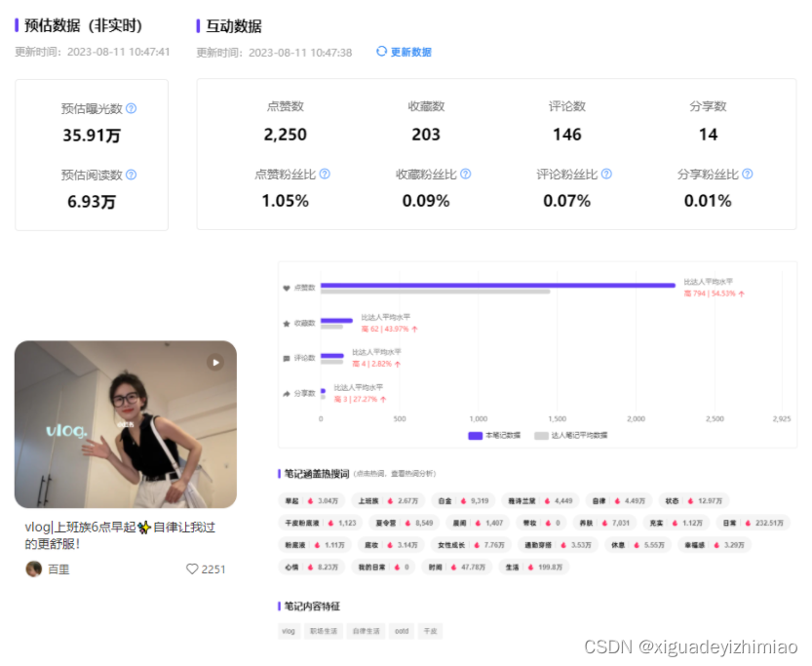812x666 pixels.
Task: Click the hot word tag 通勤穿搭
Action: [558, 545]
